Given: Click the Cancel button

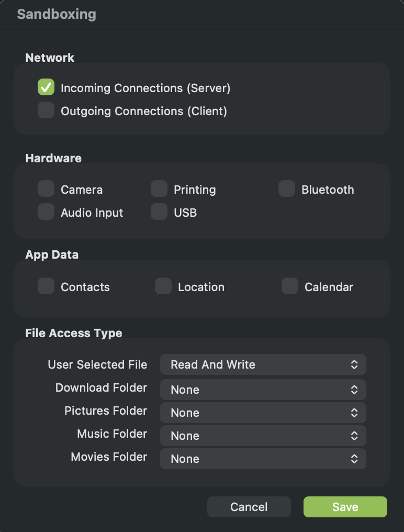Looking at the screenshot, I should click(x=249, y=507).
